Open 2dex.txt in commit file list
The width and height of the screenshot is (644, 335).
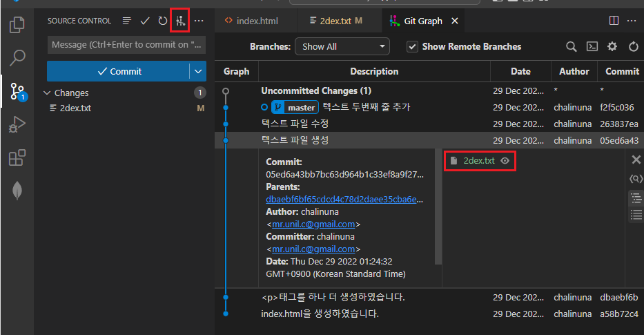click(x=479, y=161)
